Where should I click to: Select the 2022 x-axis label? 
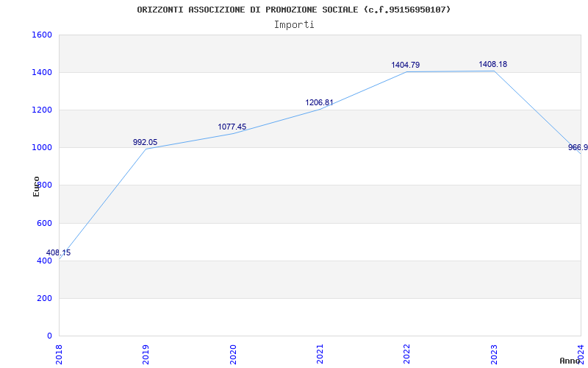point(407,354)
